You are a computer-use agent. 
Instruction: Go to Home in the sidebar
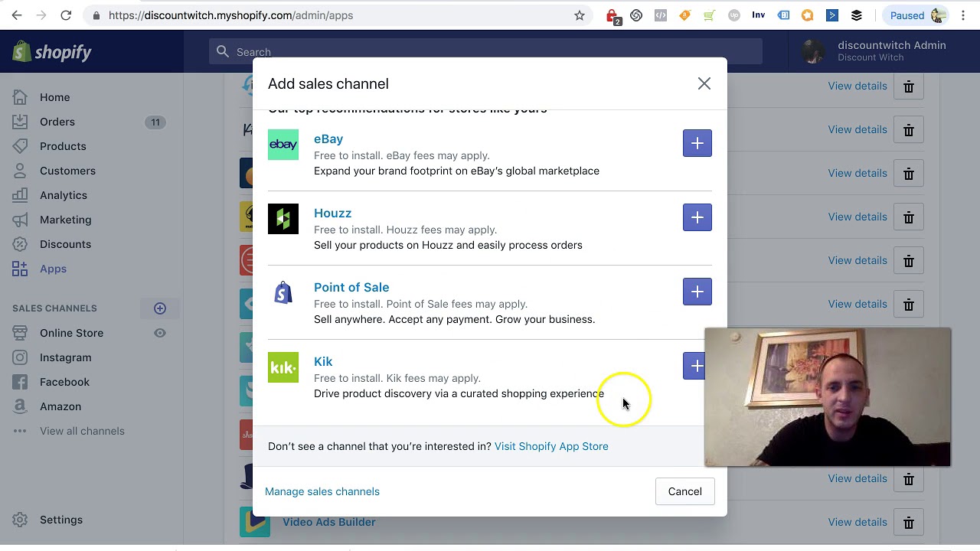point(55,97)
